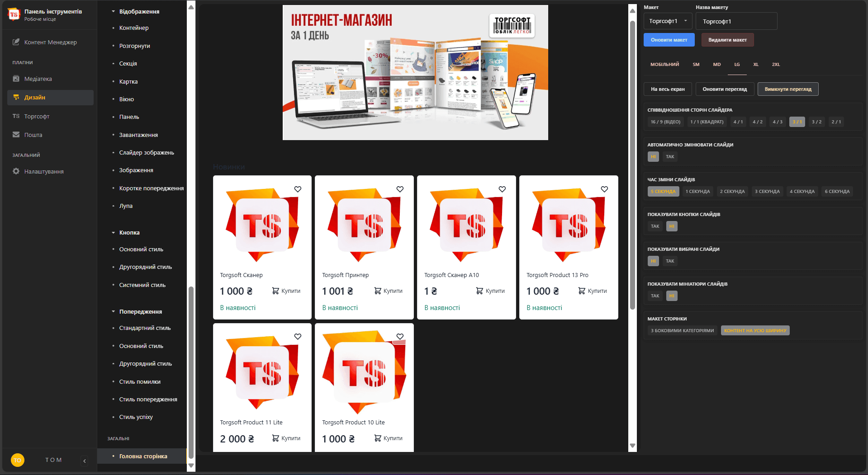The width and height of the screenshot is (868, 475).
Task: Open Дизайн section
Action: [x=50, y=98]
